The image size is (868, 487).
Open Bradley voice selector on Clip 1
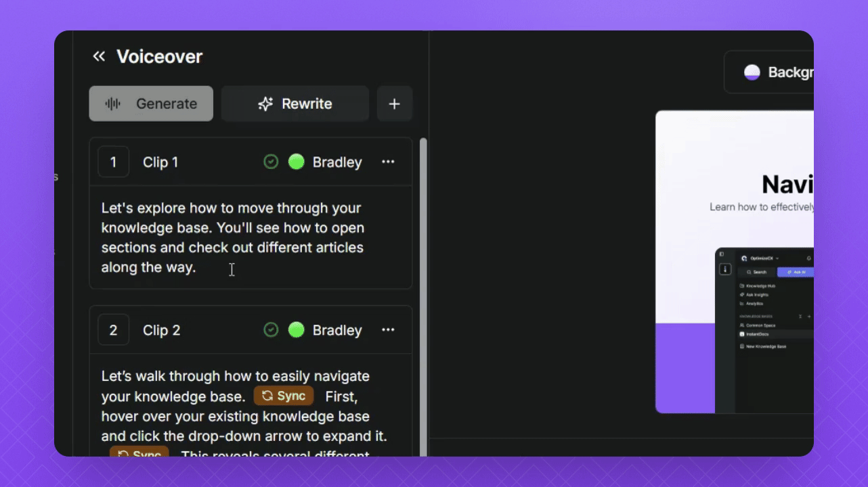click(337, 162)
